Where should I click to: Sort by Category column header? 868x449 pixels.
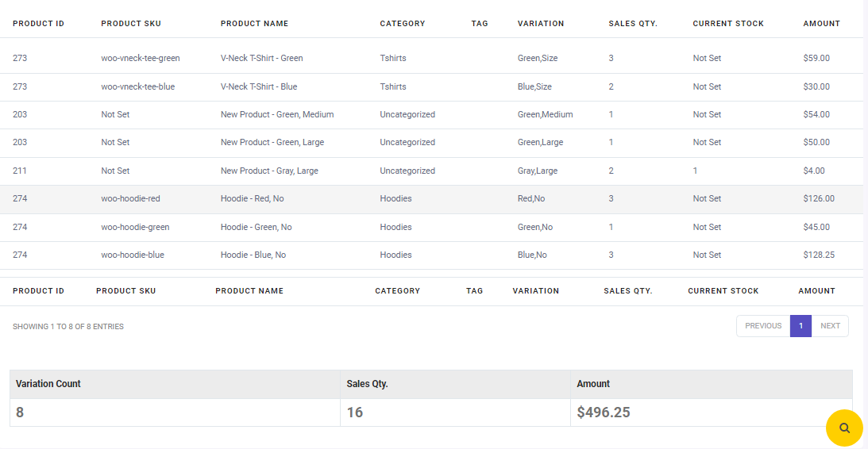pos(403,24)
